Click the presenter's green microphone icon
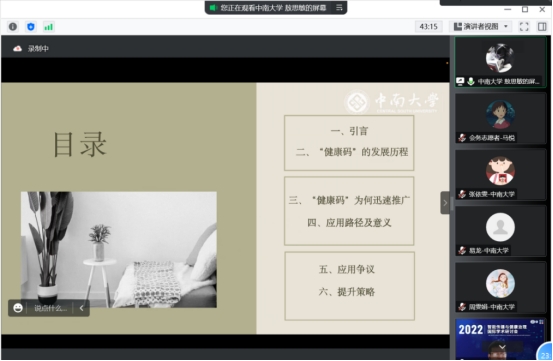This screenshot has width=553, height=361. 470,81
